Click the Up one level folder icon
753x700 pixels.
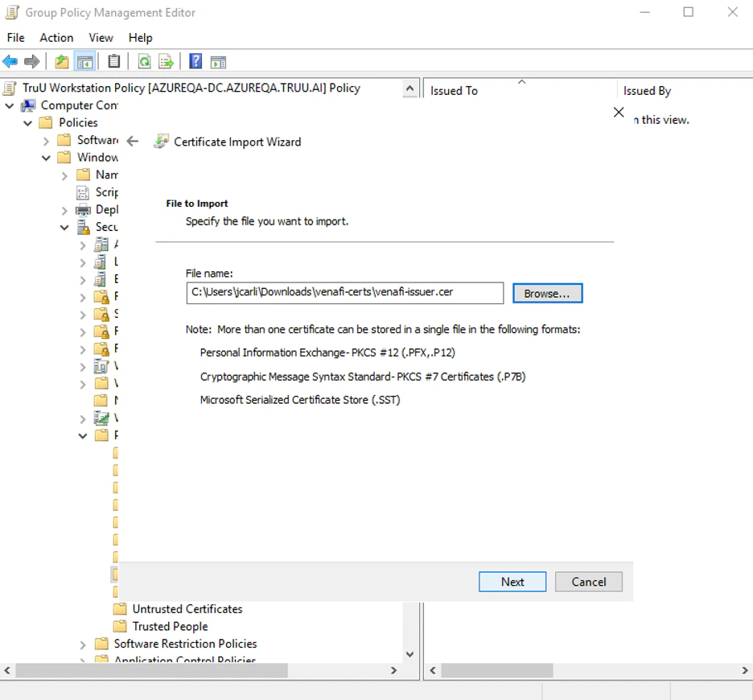(x=62, y=61)
